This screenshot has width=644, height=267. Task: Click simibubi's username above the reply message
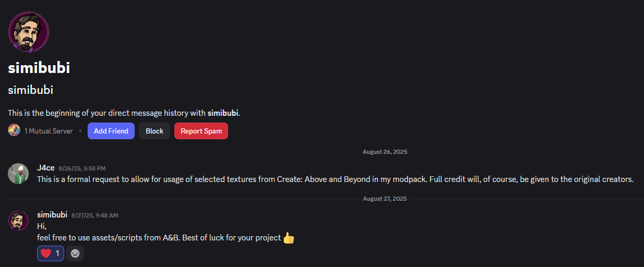point(52,214)
